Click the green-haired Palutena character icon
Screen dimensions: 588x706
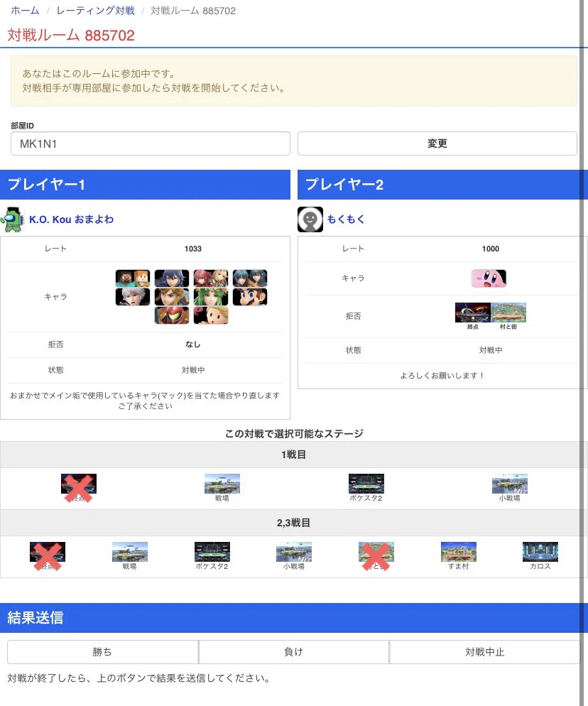point(211,297)
